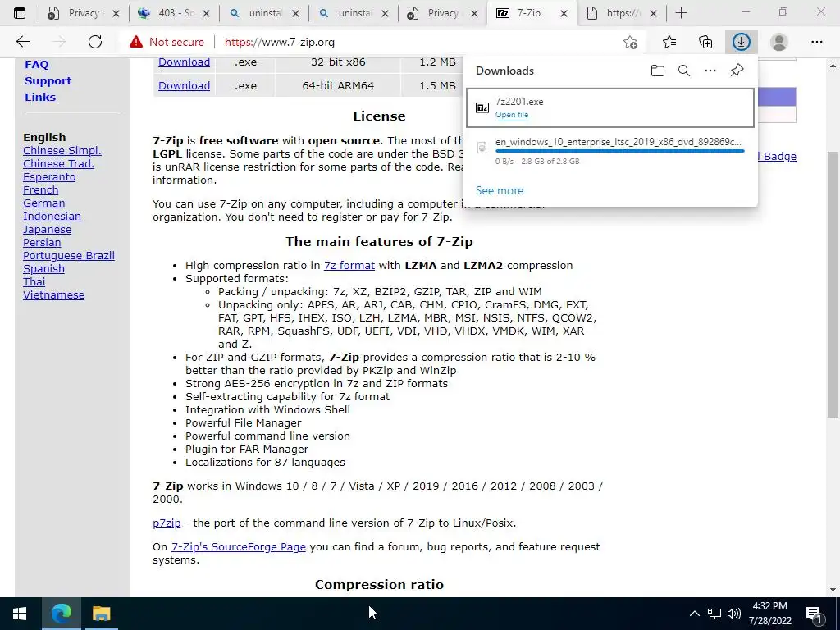Close the 403 tab

207,13
